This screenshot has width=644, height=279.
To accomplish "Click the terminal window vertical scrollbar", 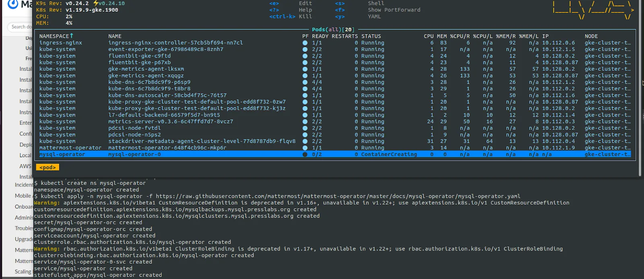I will [640, 88].
